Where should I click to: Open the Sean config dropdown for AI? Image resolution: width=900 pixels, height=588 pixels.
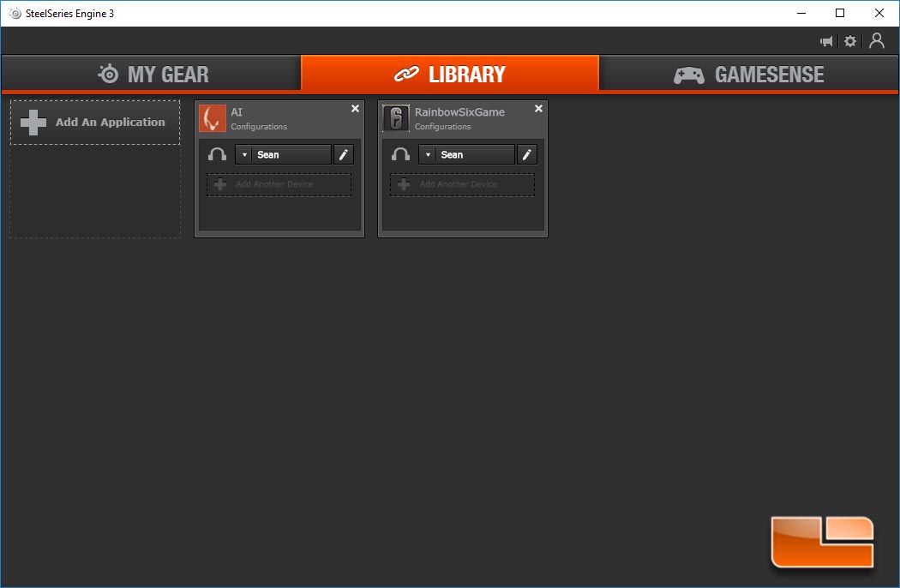click(283, 154)
